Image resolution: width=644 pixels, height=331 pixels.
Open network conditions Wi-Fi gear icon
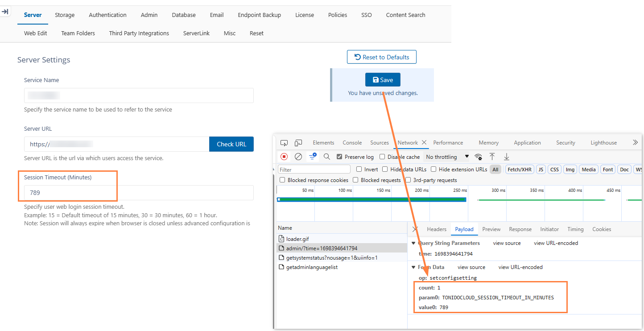click(x=479, y=157)
